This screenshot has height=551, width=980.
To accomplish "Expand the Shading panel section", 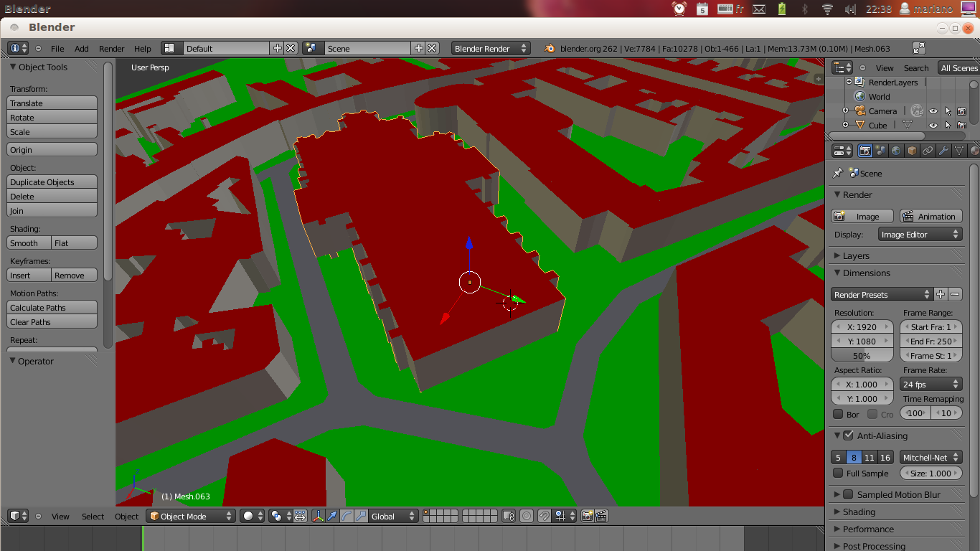I will click(859, 512).
